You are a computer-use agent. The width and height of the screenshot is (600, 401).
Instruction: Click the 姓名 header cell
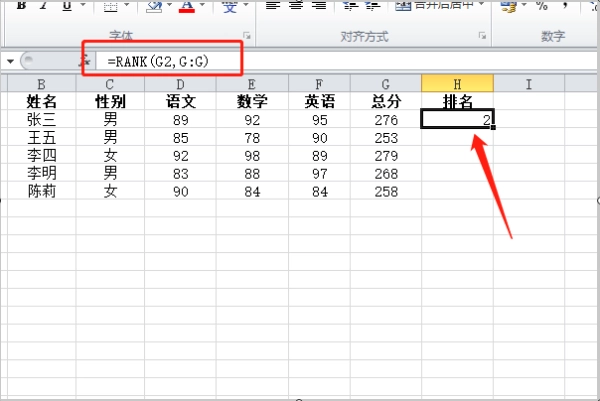click(41, 101)
